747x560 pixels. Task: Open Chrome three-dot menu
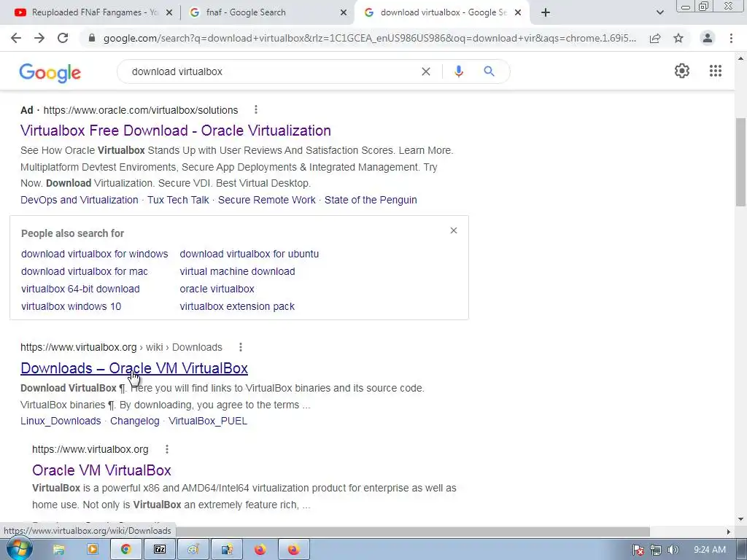pyautogui.click(x=731, y=38)
